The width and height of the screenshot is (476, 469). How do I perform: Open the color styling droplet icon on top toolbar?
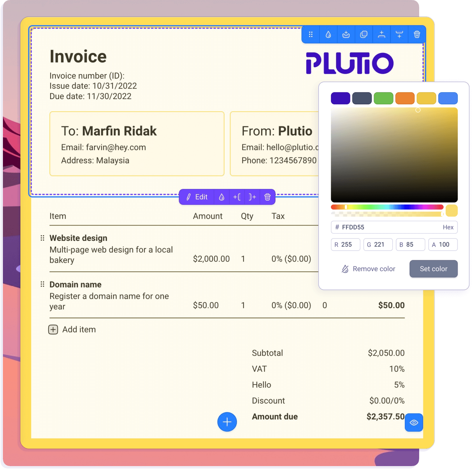tap(328, 34)
